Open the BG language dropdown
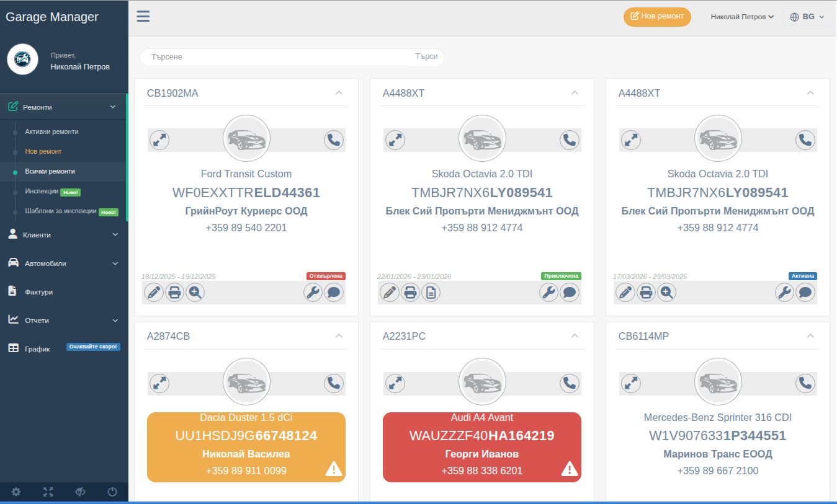This screenshot has width=837, height=504. point(807,17)
